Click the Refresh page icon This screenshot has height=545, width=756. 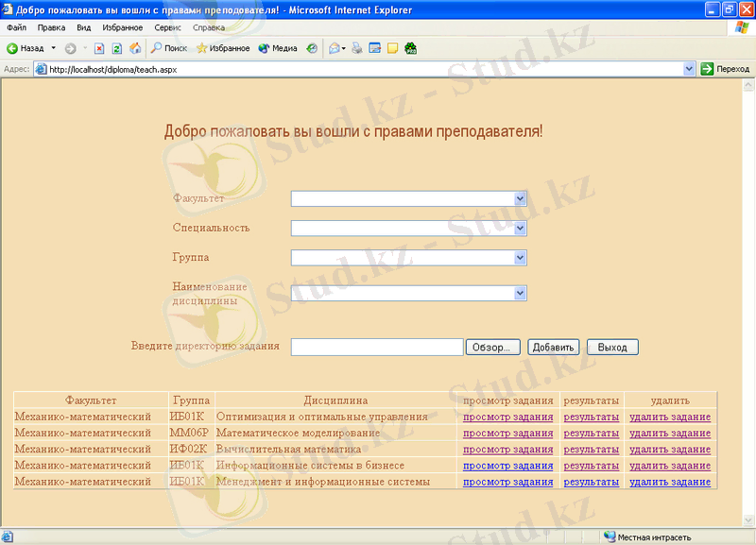point(116,48)
